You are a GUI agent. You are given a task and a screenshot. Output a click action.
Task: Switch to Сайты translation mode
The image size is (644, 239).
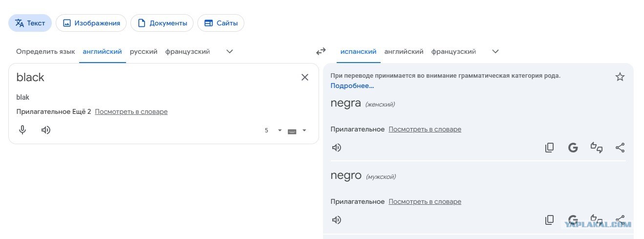(221, 23)
